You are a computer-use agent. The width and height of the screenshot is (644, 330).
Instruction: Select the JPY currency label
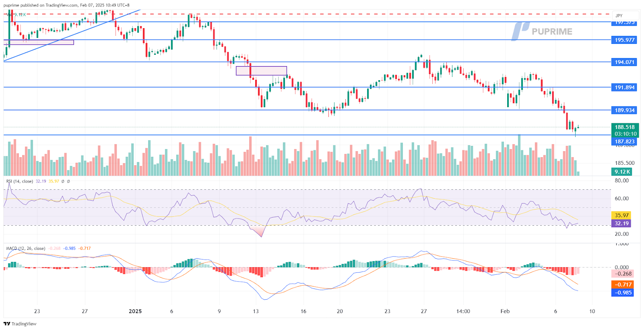point(619,16)
